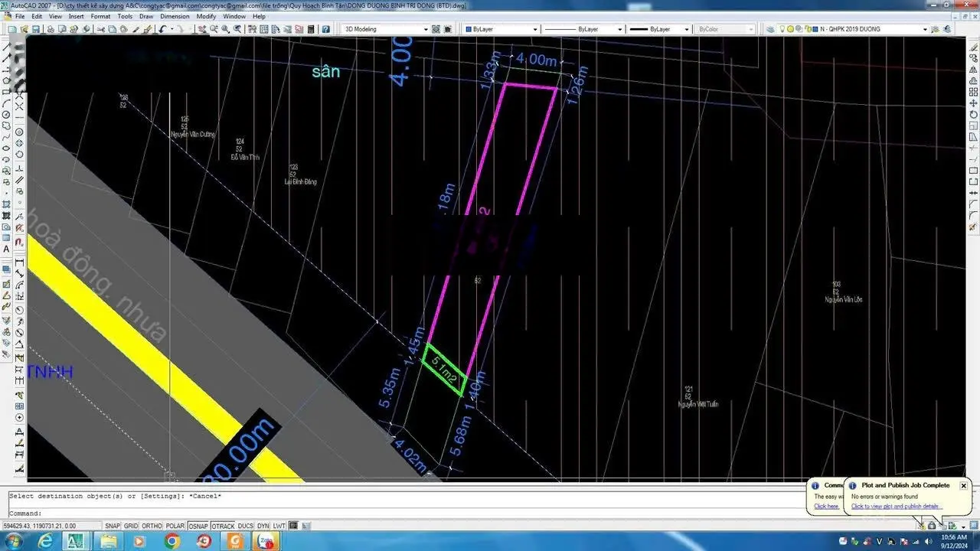Viewport: 980px width, 551px height.
Task: Open the Layer Properties Manager icon
Action: point(770,29)
